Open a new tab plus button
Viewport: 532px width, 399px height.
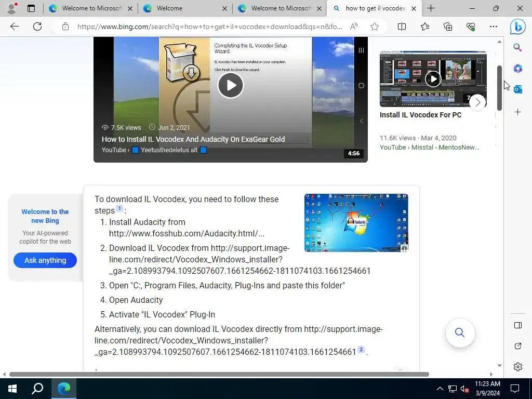[431, 8]
